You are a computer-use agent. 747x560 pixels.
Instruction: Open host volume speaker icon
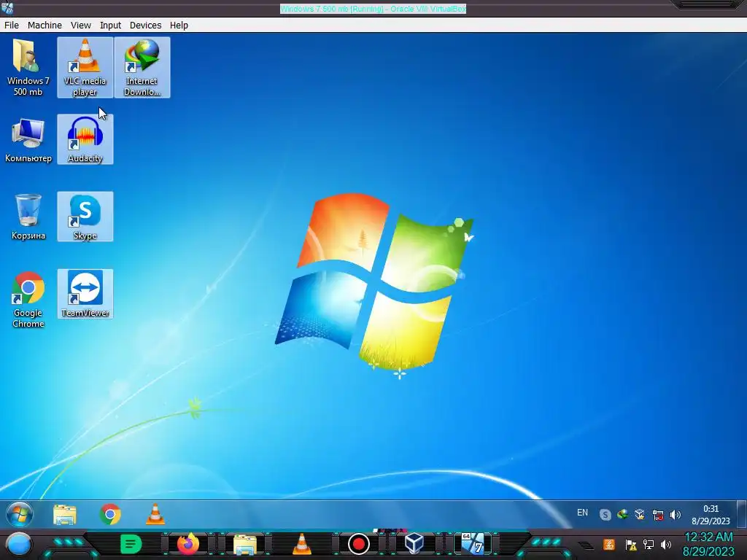point(666,544)
